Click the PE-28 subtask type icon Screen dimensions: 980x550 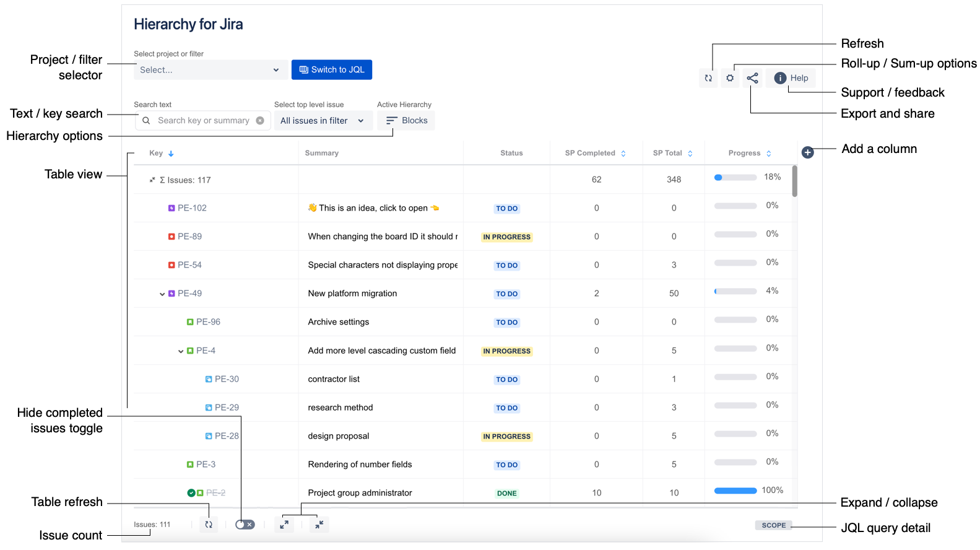click(x=209, y=436)
